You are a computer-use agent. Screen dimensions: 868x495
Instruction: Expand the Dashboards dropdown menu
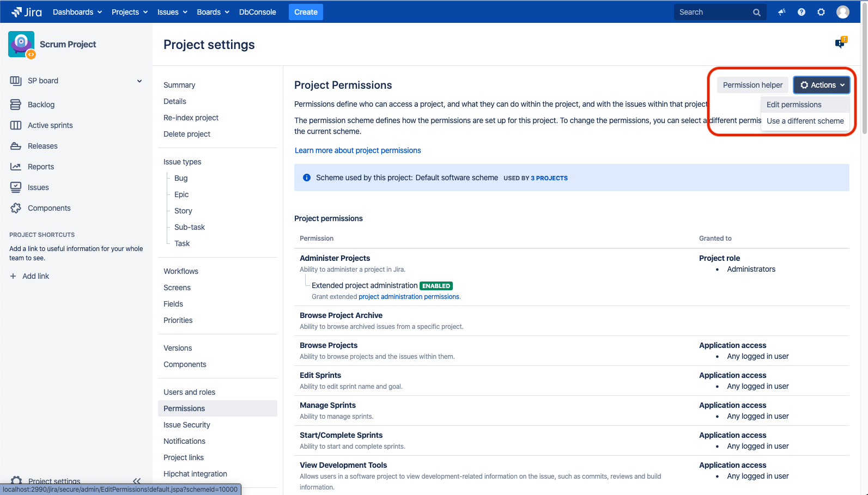[x=77, y=12]
